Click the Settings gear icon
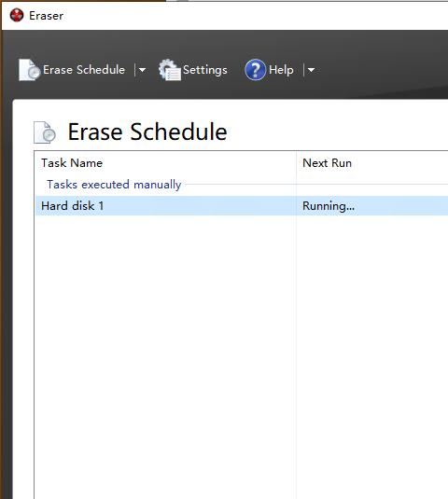This screenshot has width=448, height=499. click(170, 70)
